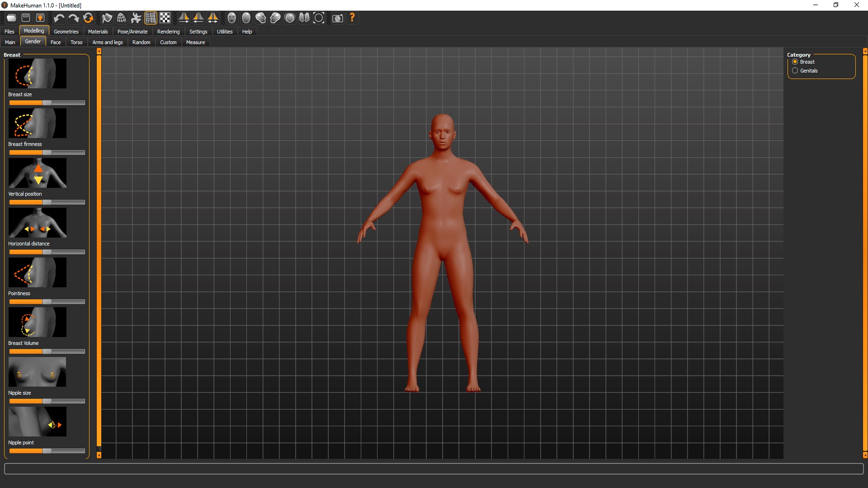
Task: Open the Pose/Animate tab
Action: (132, 32)
